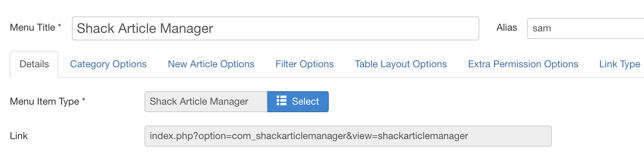Viewport: 644px width, 154px height.
Task: Show the Extra Permission Options tab
Action: 523,64
